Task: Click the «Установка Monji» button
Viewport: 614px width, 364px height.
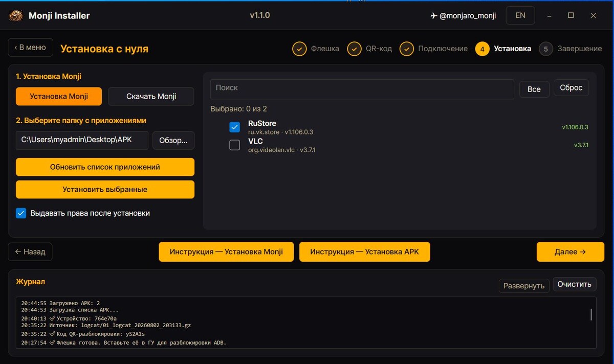Action: tap(59, 96)
